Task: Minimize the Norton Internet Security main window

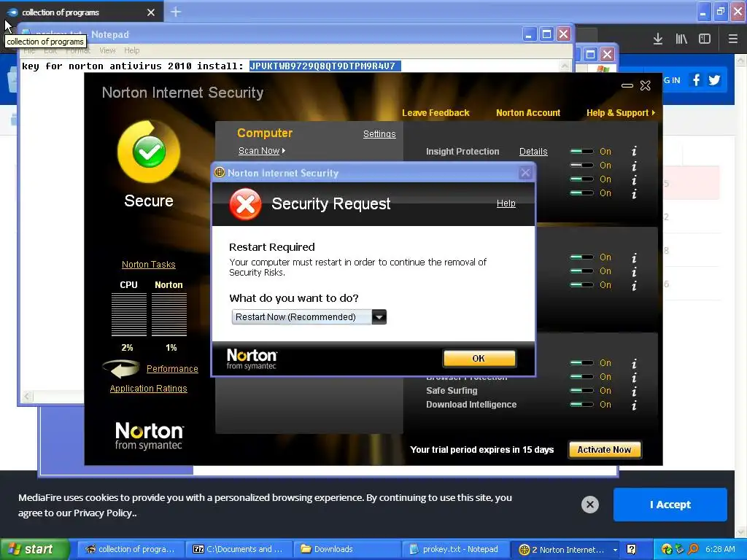Action: pos(627,86)
